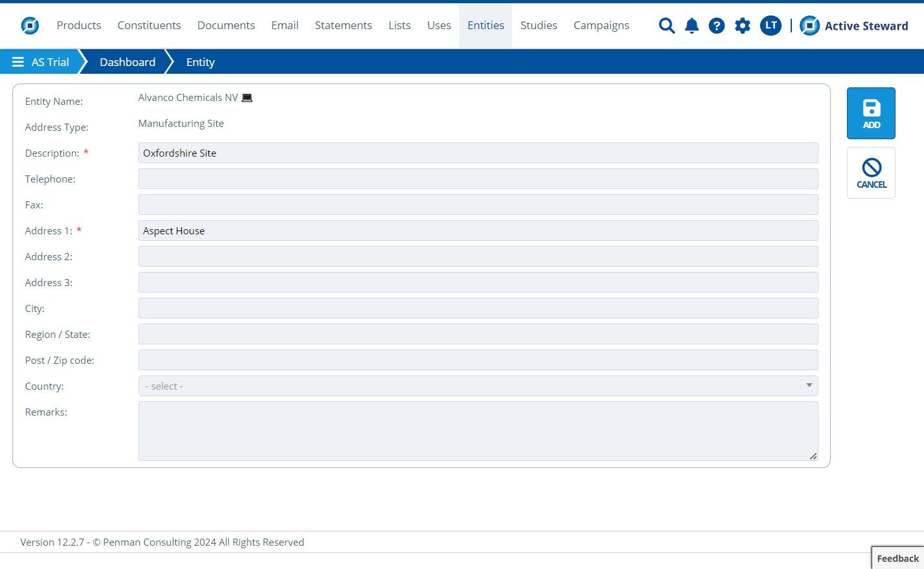Click the Entity breadcrumb
Viewport: 924px width, 569px height.
point(200,62)
